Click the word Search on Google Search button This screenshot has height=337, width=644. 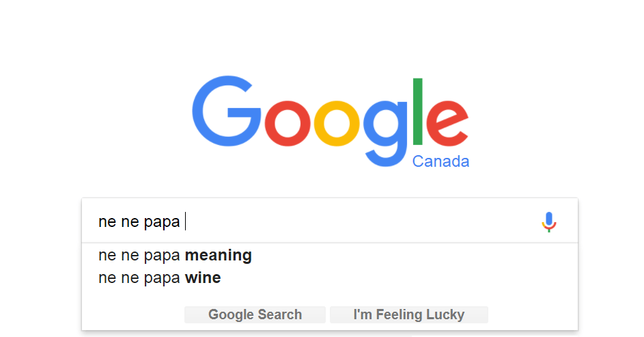[280, 315]
